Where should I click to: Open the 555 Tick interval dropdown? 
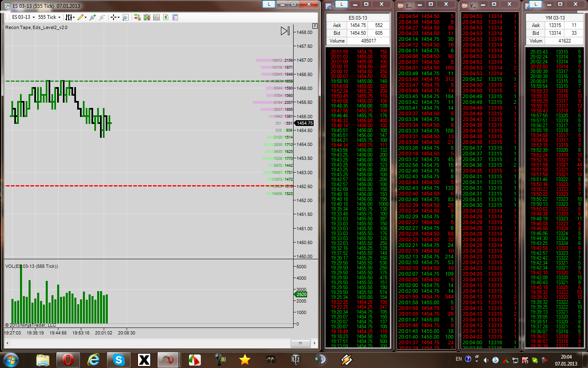point(49,17)
